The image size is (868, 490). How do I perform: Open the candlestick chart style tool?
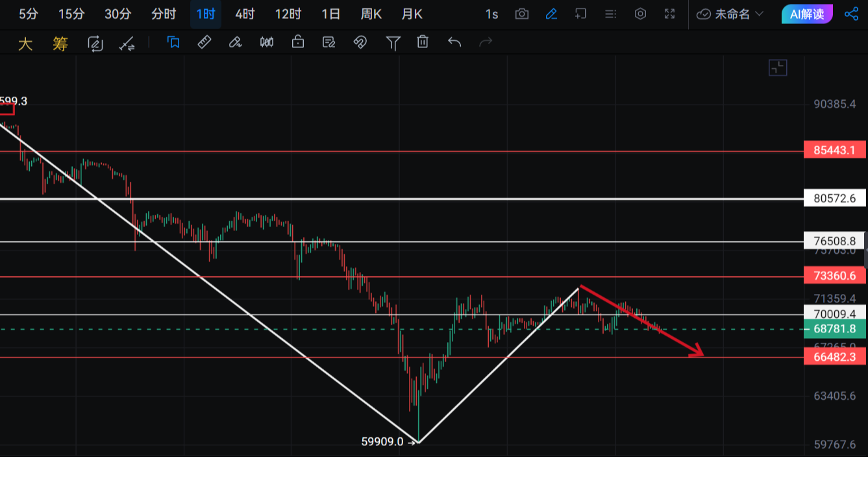tap(266, 42)
